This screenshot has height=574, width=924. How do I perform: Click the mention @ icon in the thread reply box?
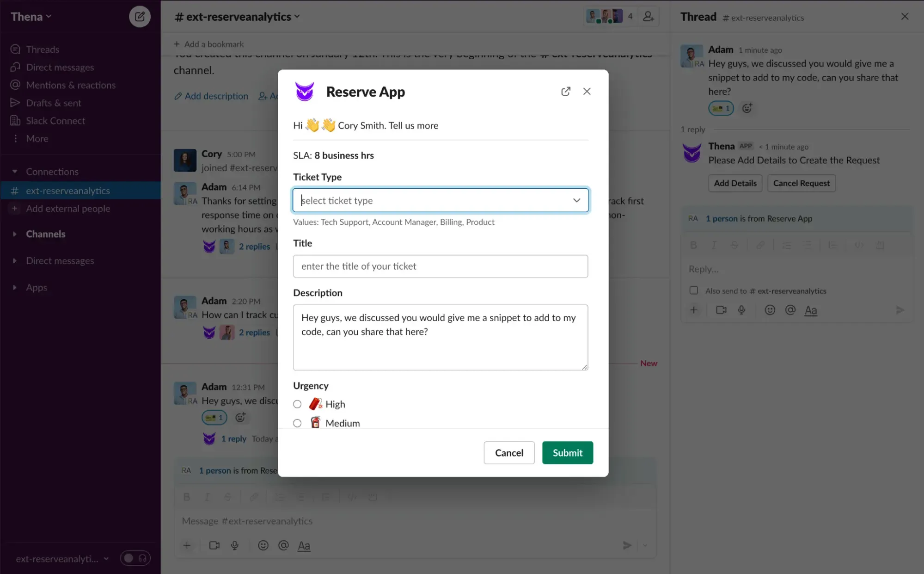tap(790, 310)
